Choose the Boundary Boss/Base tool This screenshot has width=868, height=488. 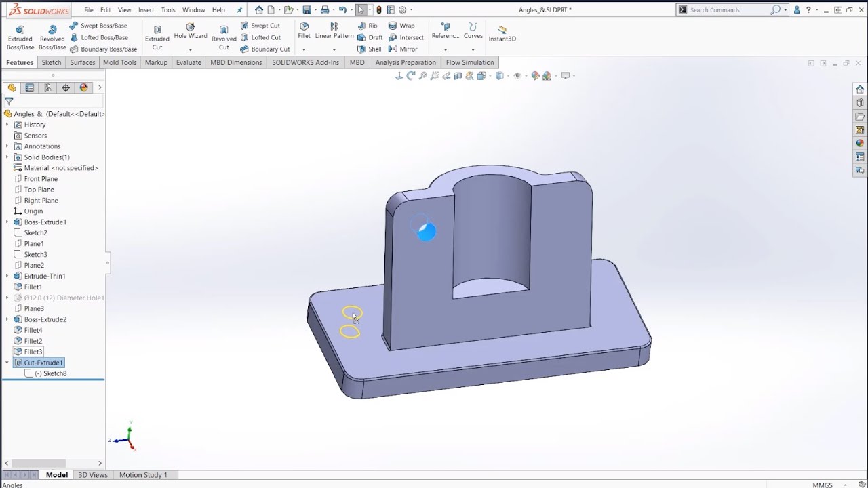click(103, 49)
